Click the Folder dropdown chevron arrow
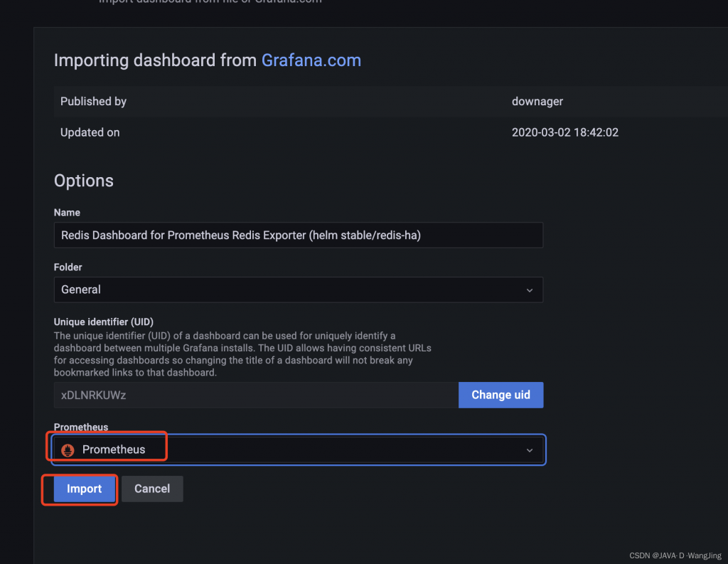This screenshot has height=564, width=728. click(529, 290)
